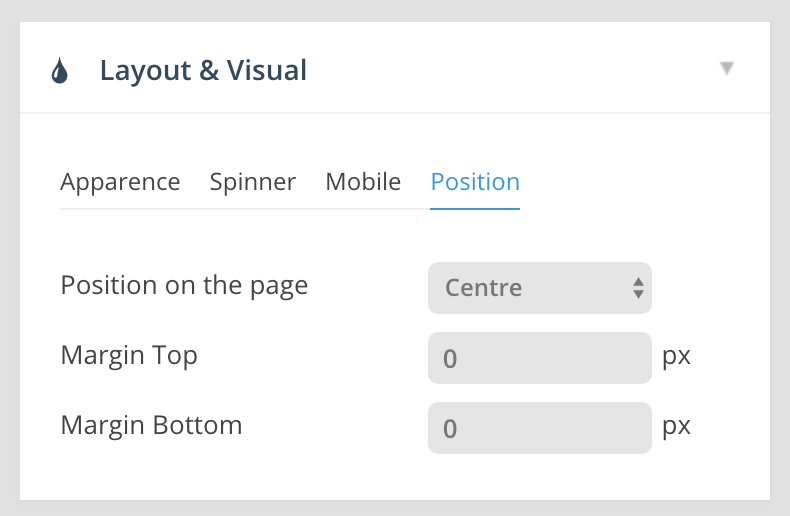Click the blue underline of the Position tab

click(x=475, y=208)
